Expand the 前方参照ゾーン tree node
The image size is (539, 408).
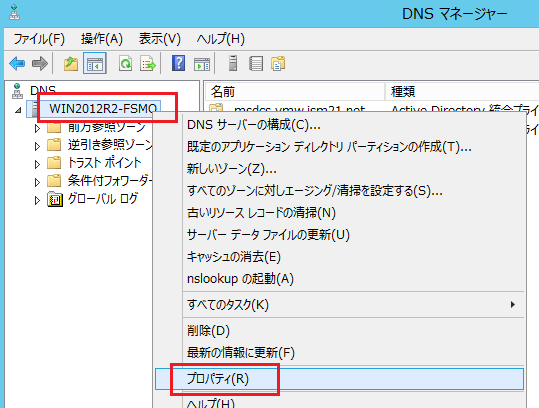(x=37, y=128)
